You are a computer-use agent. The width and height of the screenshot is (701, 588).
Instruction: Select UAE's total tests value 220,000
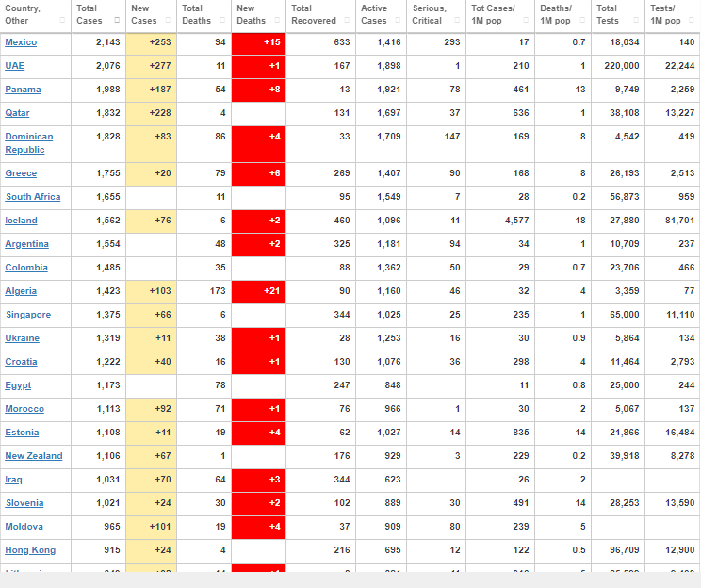click(622, 66)
